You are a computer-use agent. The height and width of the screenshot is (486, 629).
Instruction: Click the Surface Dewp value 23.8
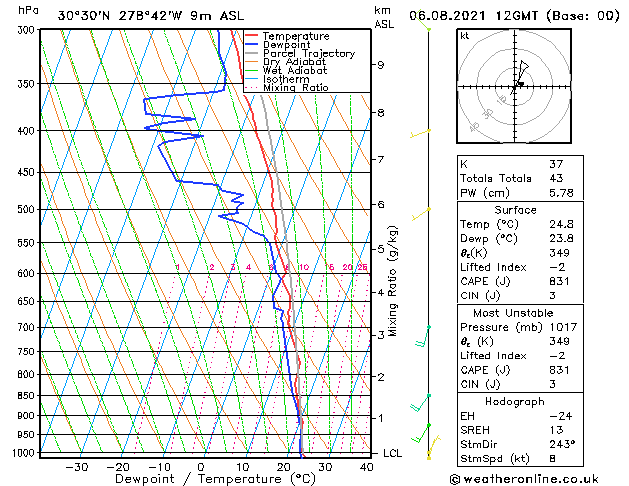[x=561, y=239]
